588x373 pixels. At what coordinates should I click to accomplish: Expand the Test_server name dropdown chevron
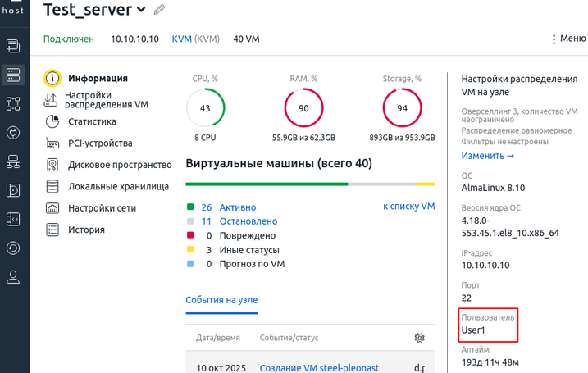(141, 10)
